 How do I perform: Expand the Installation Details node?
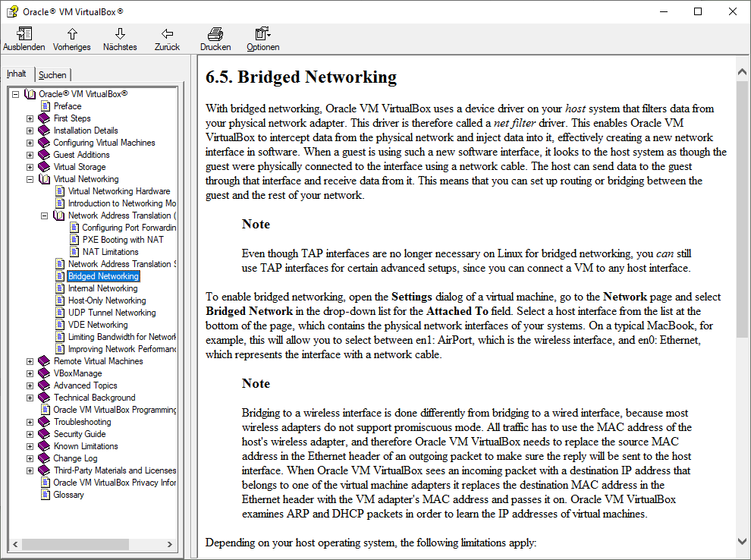coord(30,131)
